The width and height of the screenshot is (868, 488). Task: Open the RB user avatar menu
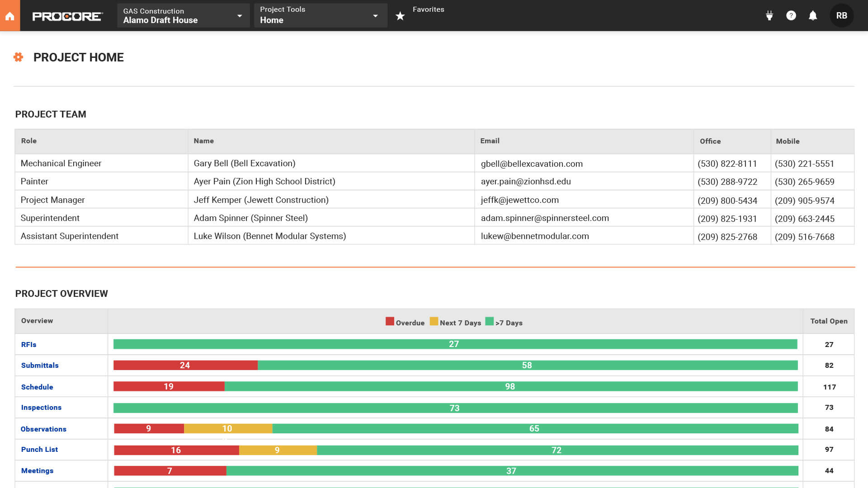point(842,15)
